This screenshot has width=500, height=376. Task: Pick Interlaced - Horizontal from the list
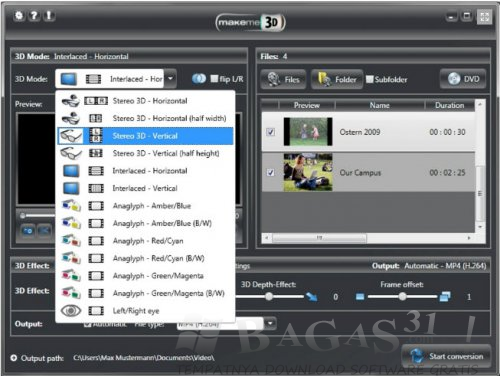[146, 171]
